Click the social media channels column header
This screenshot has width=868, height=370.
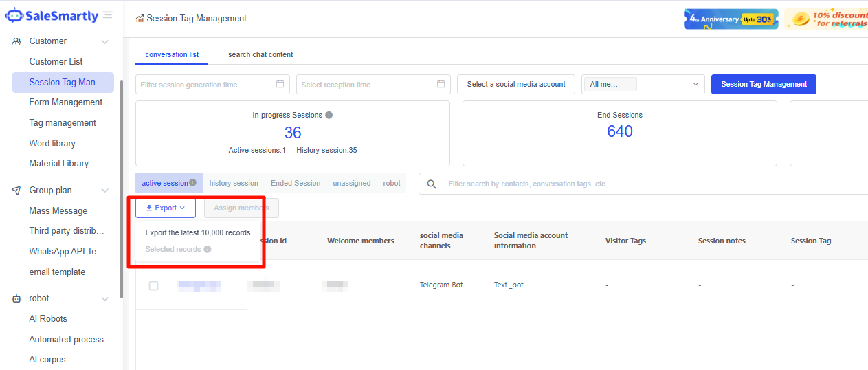[x=441, y=241]
